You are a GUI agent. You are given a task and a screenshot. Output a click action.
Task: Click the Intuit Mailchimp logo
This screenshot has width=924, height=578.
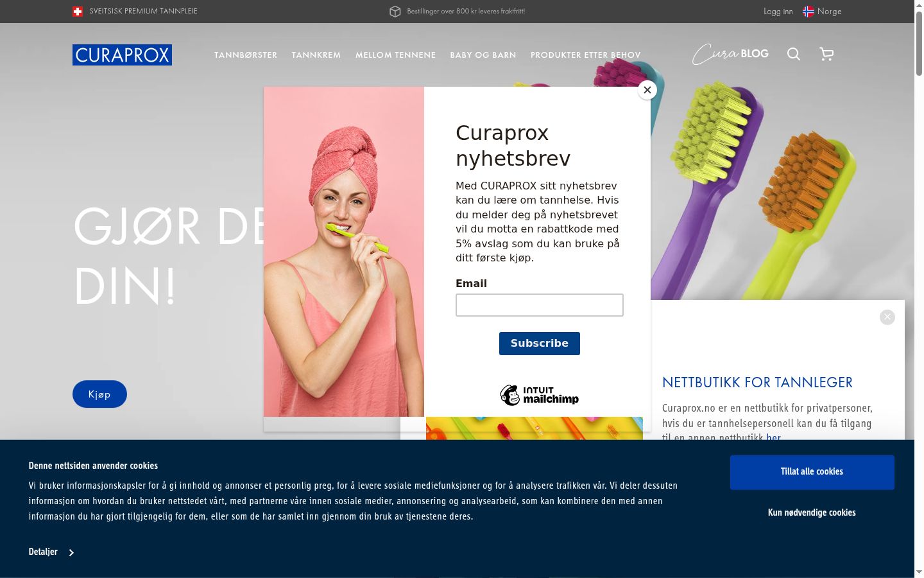539,395
